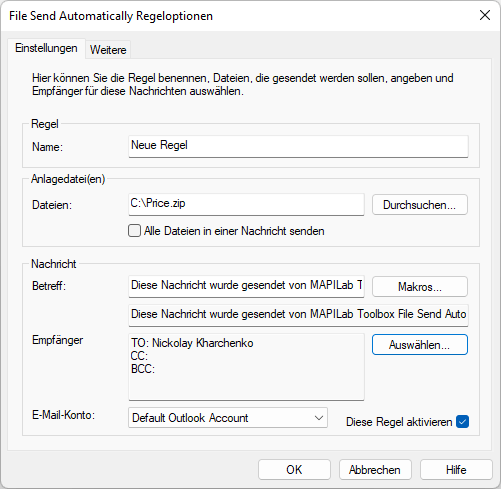Click the Diese Regel aktivieren label text
The height and width of the screenshot is (489, 501).
[399, 422]
